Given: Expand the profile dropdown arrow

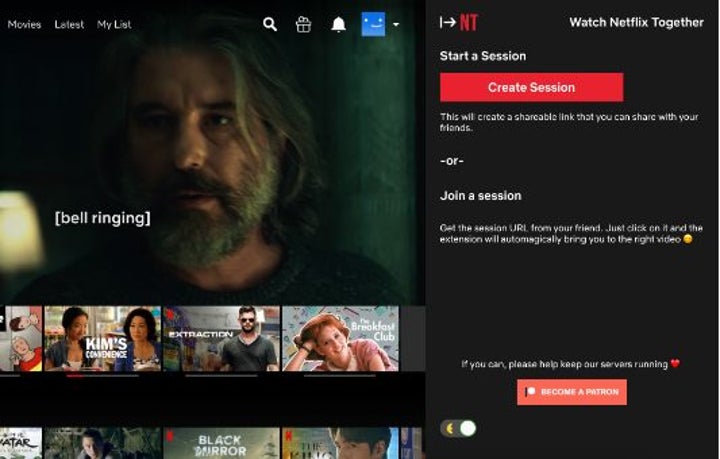Looking at the screenshot, I should pyautogui.click(x=396, y=24).
